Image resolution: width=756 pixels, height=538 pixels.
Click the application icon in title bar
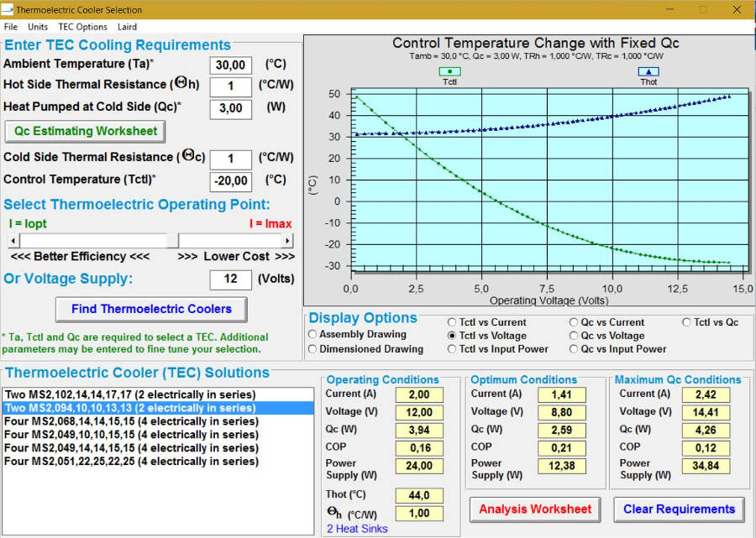(8, 9)
